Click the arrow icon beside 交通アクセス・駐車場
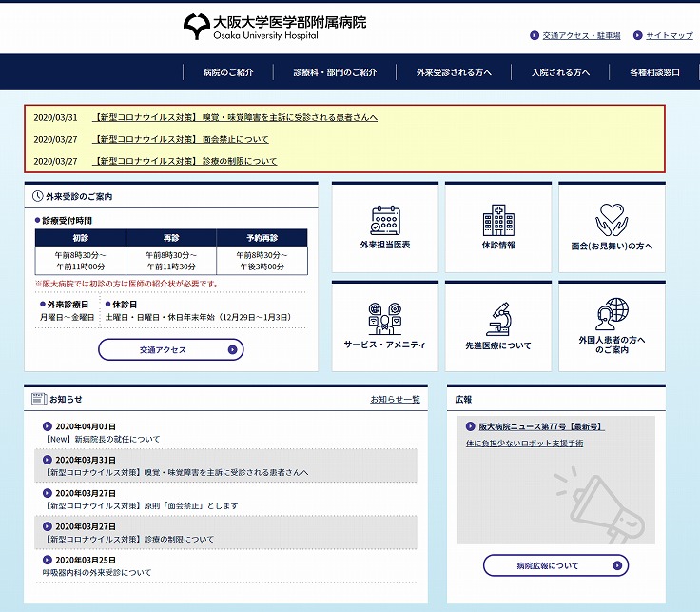This screenshot has height=612, width=700. point(535,36)
